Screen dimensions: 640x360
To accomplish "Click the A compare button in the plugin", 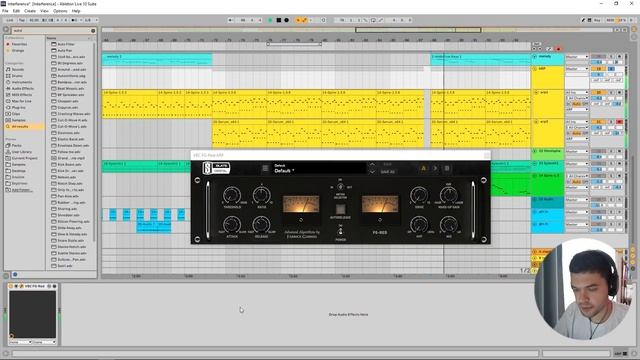I will tap(423, 168).
